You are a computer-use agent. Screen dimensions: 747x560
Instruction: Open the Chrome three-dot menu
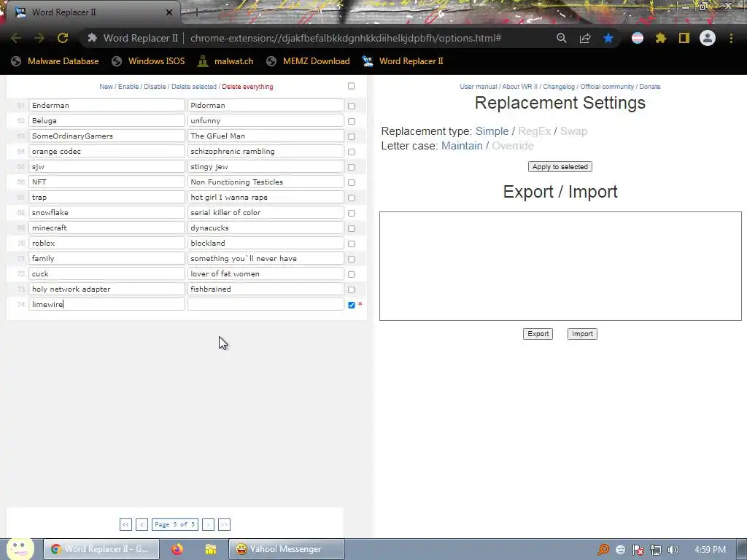[x=731, y=38]
